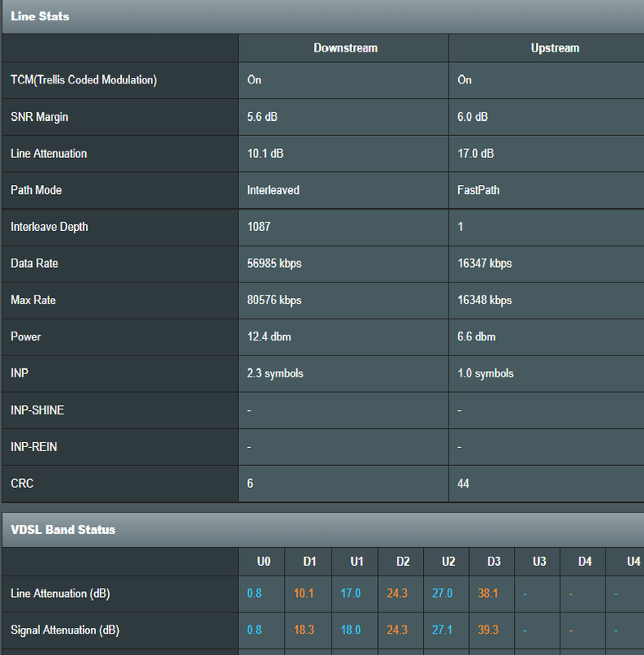
Task: Click the INP-REIN row label
Action: point(34,447)
